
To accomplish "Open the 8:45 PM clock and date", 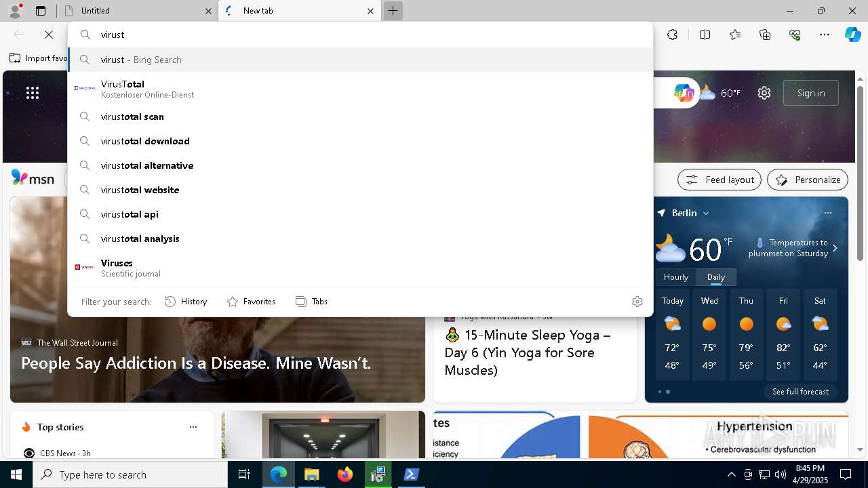I will 810,474.
